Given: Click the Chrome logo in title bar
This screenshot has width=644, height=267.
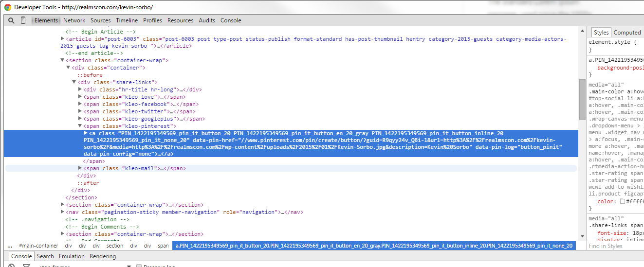Looking at the screenshot, I should [x=8, y=7].
